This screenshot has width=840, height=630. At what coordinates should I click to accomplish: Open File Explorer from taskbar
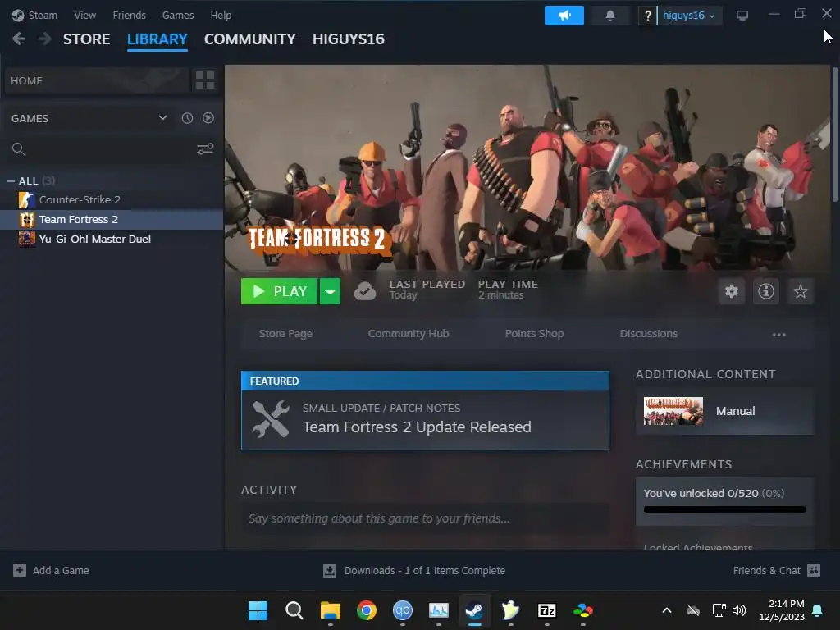coord(331,610)
